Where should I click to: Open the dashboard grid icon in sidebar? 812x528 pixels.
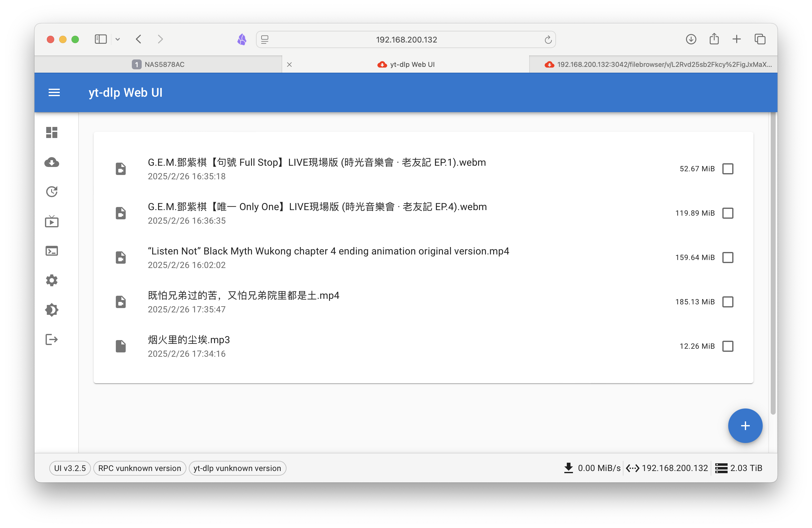click(52, 132)
